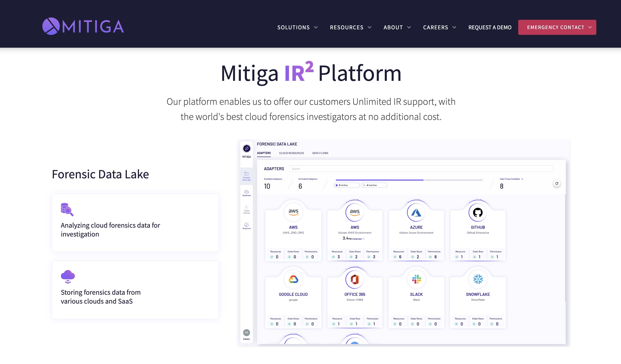This screenshot has width=621, height=364.
Task: Click the RR Kaizen user avatar
Action: pos(246,333)
